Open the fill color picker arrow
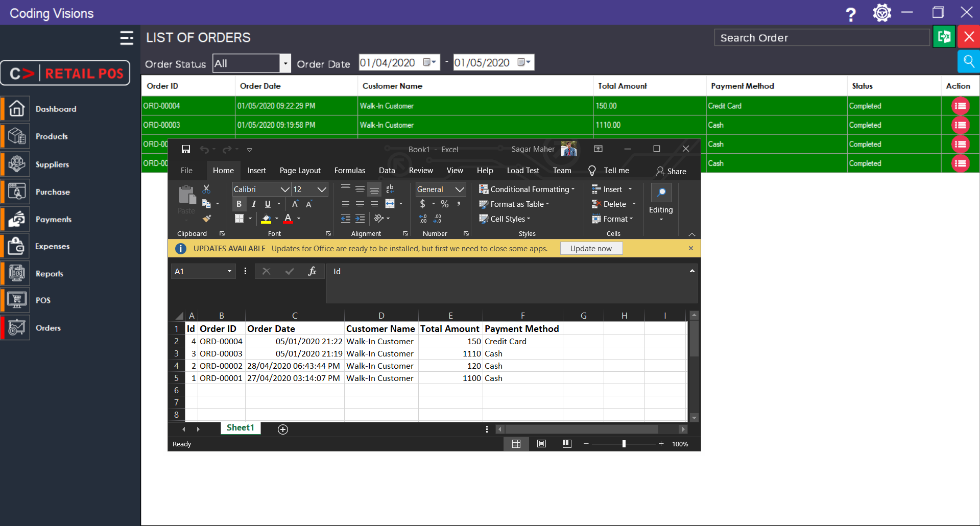The width and height of the screenshot is (980, 526). (277, 219)
